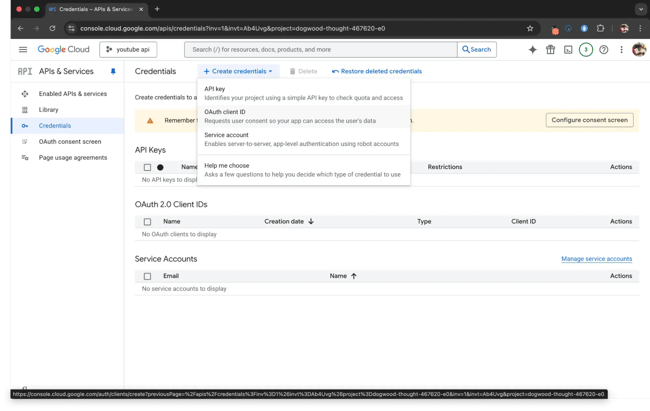Collapse the Create credentials dropdown
650x411 pixels.
(x=238, y=72)
